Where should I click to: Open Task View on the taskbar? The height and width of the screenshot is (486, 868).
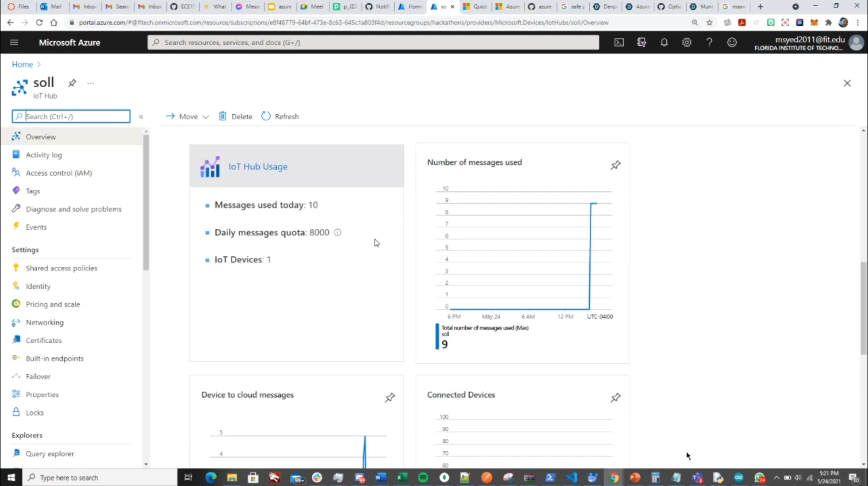(x=188, y=477)
